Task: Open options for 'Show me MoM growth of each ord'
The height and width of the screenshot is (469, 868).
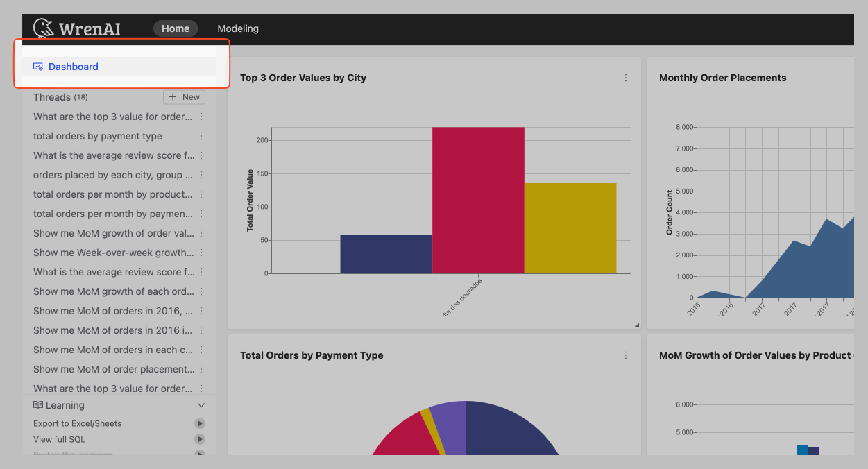Action: (201, 291)
